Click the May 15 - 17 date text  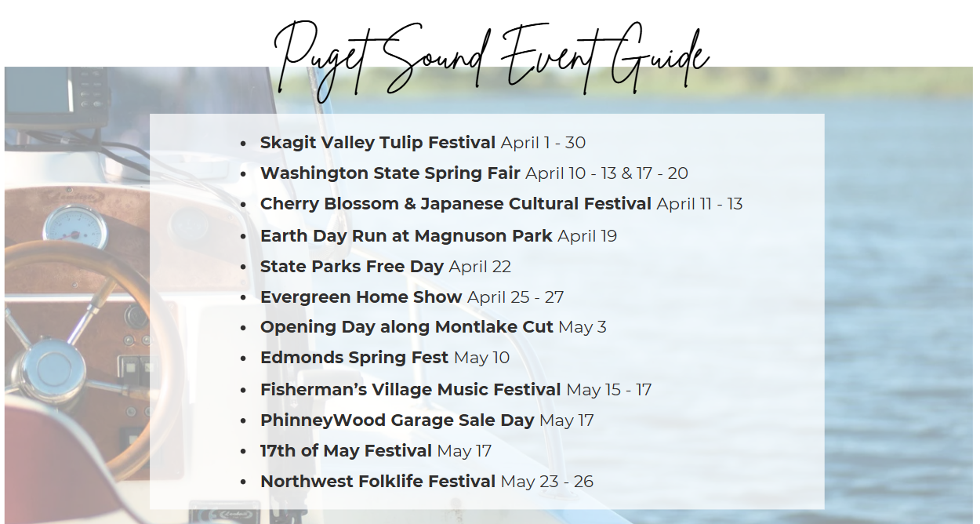point(609,390)
